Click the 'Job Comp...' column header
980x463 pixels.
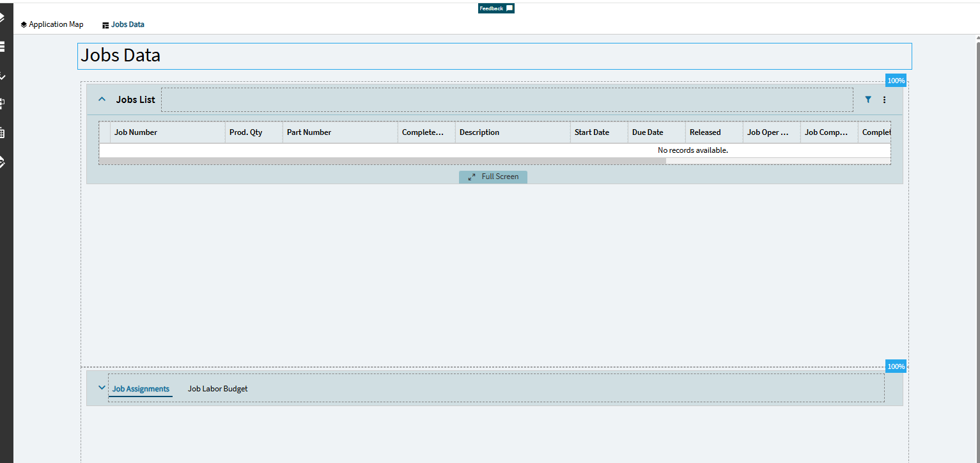click(x=829, y=132)
